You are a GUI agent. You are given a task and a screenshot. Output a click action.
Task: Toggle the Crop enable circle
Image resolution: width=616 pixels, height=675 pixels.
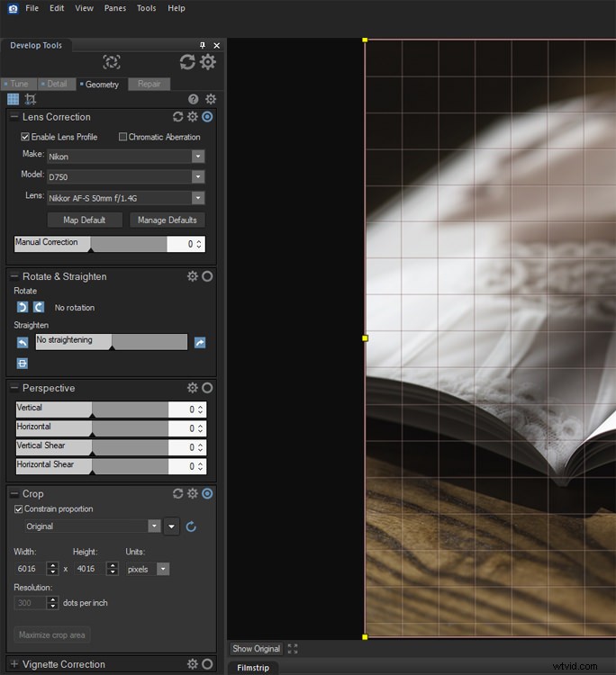[x=207, y=493]
